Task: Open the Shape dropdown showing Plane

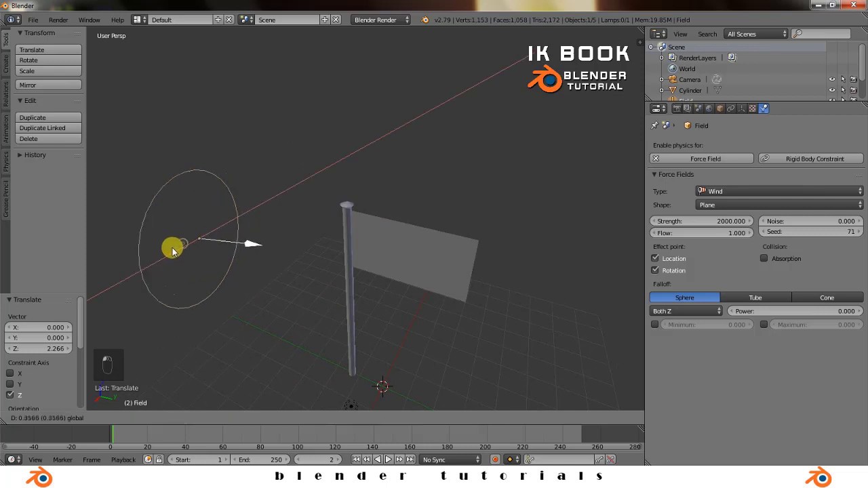Action: click(780, 205)
